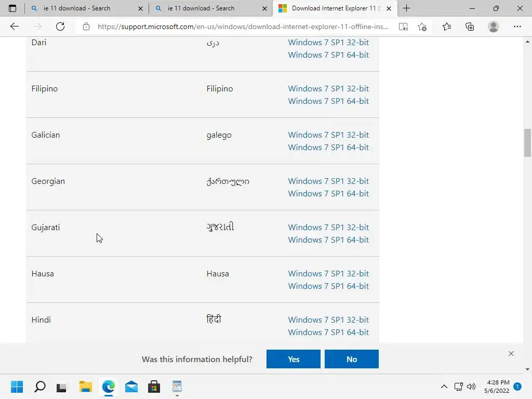Select the Gujarati language name text
Image resolution: width=532 pixels, height=399 pixels.
[46, 228]
